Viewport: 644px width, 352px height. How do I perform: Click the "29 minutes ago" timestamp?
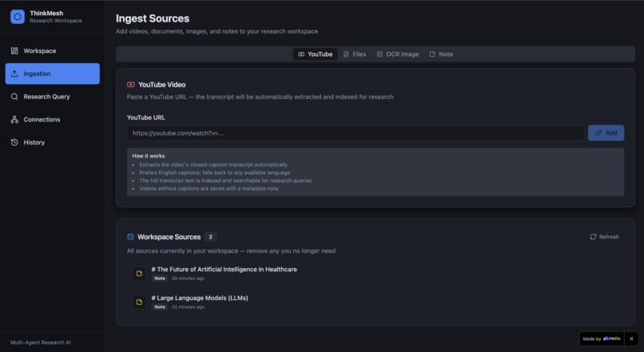tap(188, 278)
